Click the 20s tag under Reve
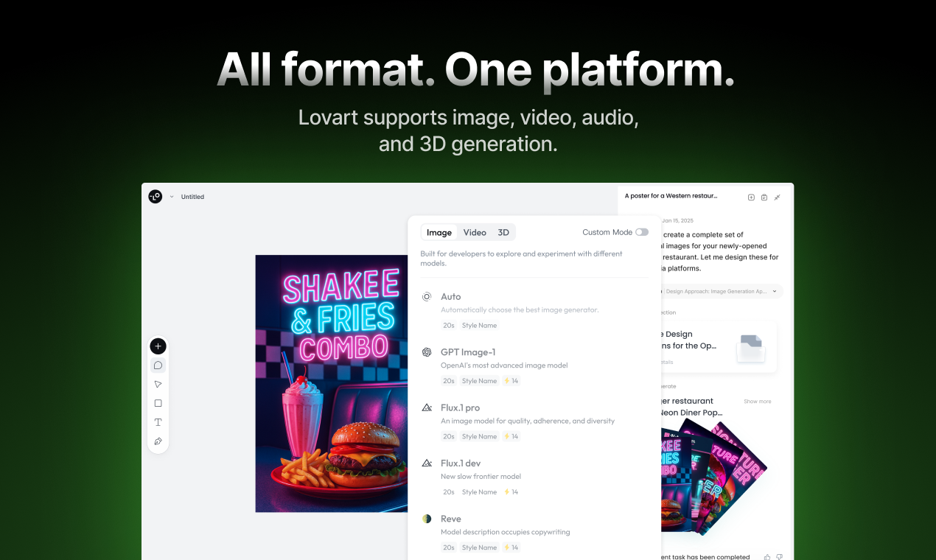Viewport: 936px width, 560px height. (449, 547)
